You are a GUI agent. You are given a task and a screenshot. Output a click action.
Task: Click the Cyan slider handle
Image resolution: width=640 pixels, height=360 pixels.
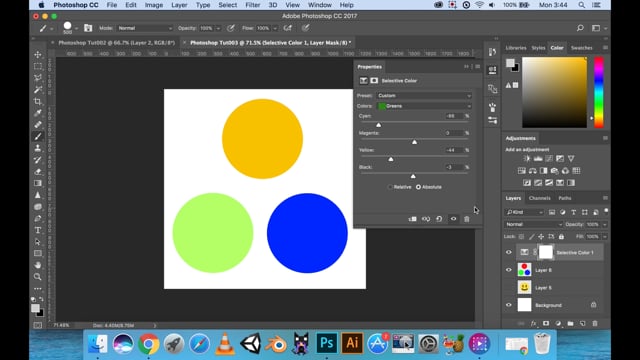378,125
